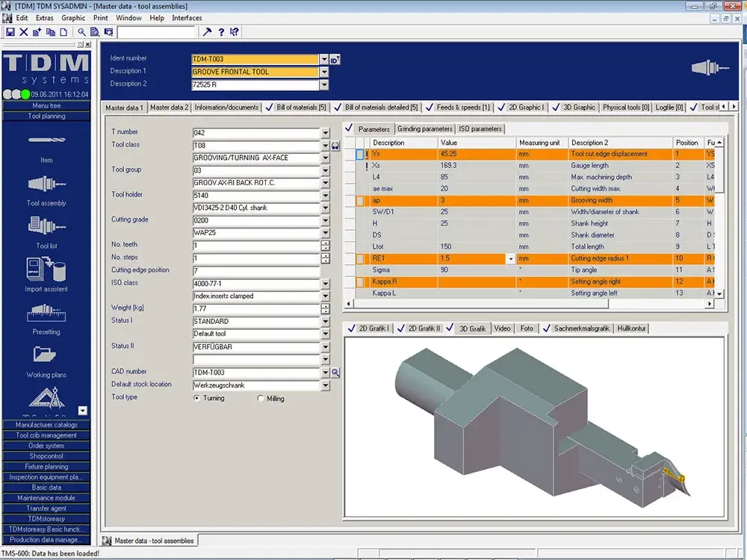747x560 pixels.
Task: Open the Working plans folder icon
Action: [46, 354]
